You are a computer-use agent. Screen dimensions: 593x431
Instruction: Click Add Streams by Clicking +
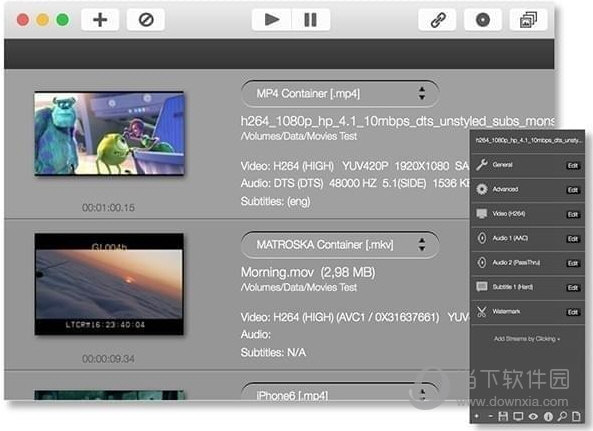pos(527,339)
